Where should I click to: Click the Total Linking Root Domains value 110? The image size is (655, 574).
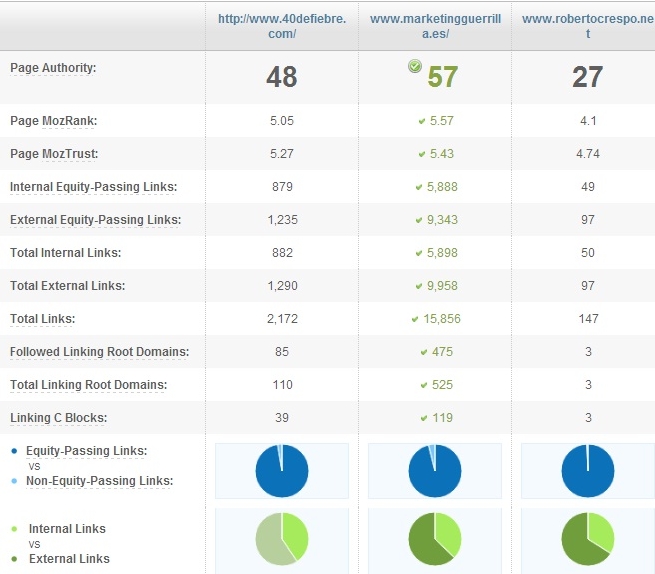coord(282,385)
